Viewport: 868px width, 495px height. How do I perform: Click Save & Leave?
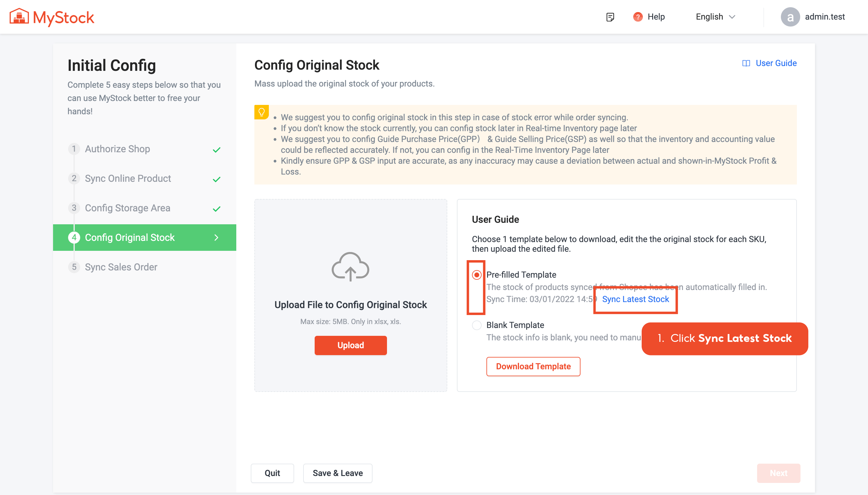[338, 473]
